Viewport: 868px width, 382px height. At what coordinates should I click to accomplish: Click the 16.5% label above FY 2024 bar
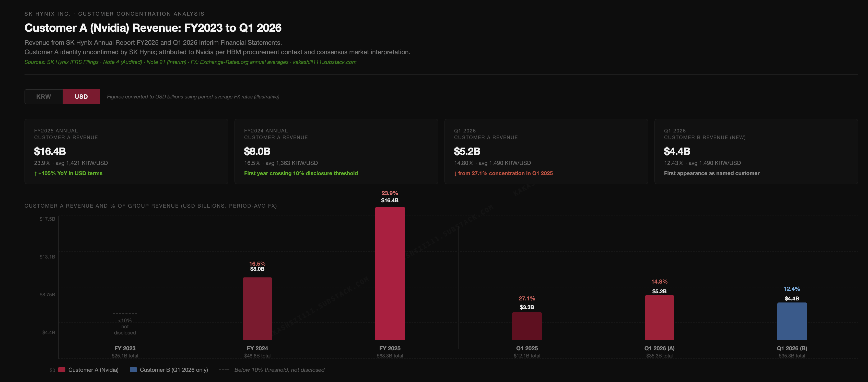pyautogui.click(x=257, y=264)
